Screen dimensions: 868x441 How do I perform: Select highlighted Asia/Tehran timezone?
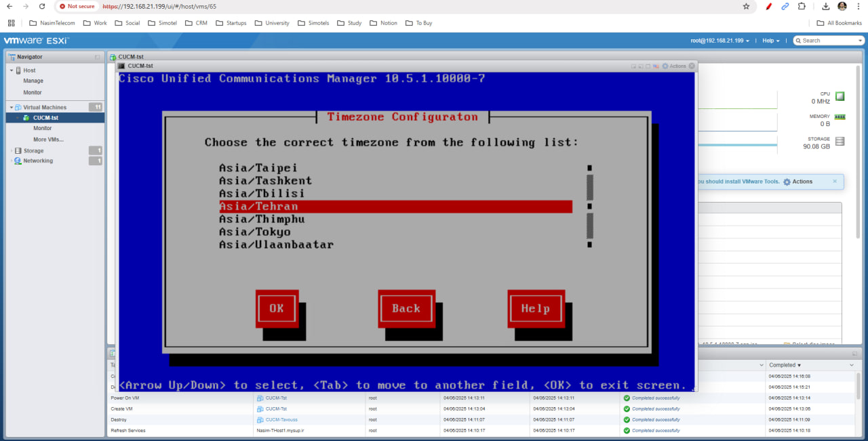(x=395, y=206)
